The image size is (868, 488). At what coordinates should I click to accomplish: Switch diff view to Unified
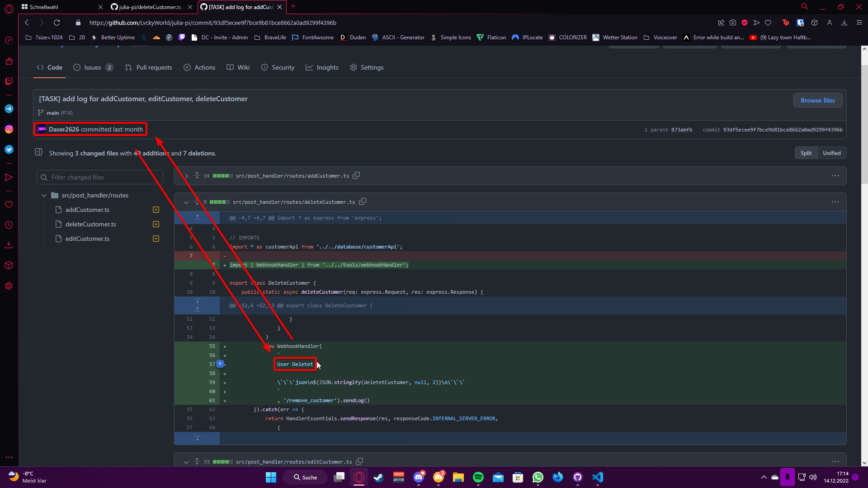[831, 153]
